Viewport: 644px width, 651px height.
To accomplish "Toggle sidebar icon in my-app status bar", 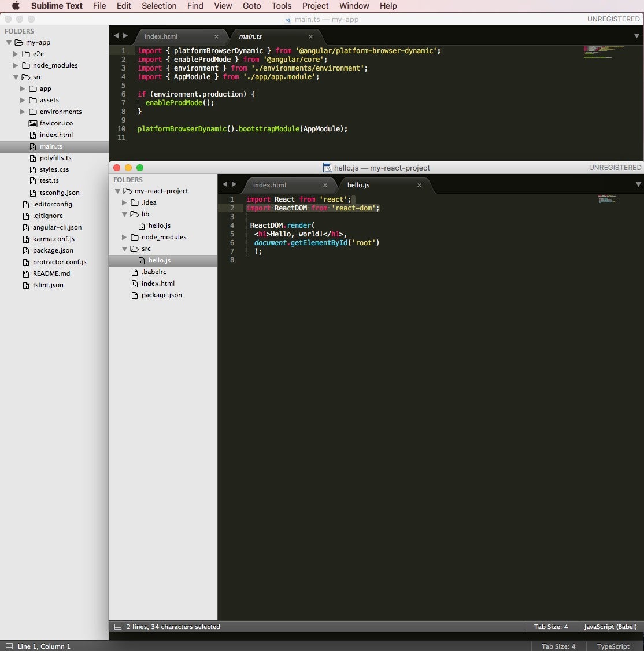I will pyautogui.click(x=9, y=646).
